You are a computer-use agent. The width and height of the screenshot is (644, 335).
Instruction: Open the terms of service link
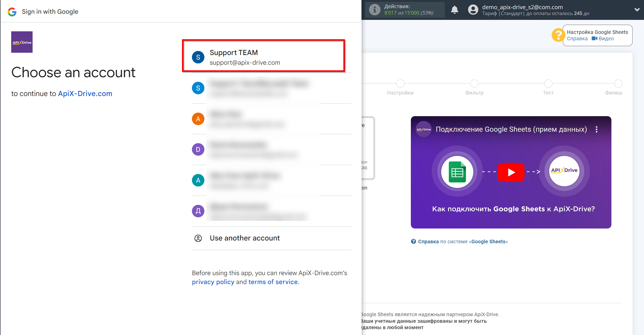coord(273,282)
